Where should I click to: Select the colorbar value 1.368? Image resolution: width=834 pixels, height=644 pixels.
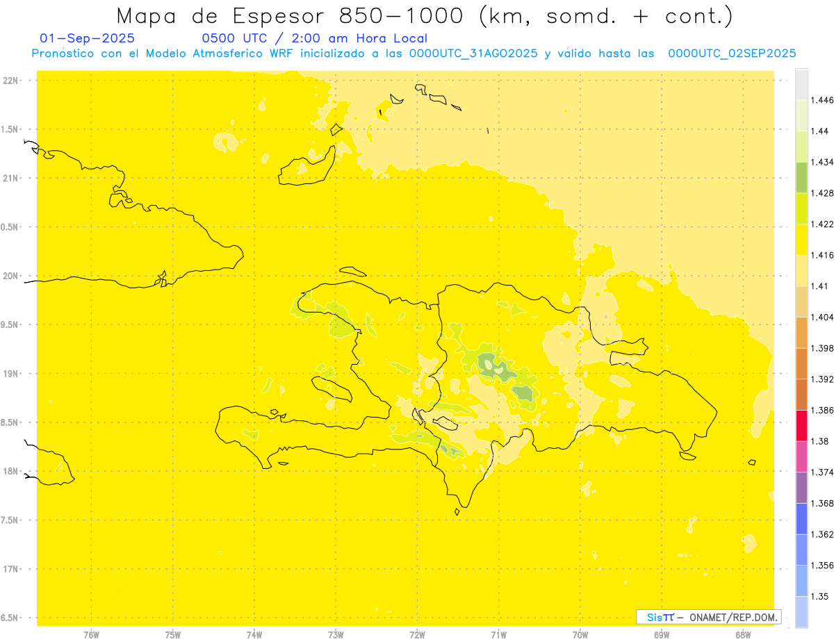(822, 503)
